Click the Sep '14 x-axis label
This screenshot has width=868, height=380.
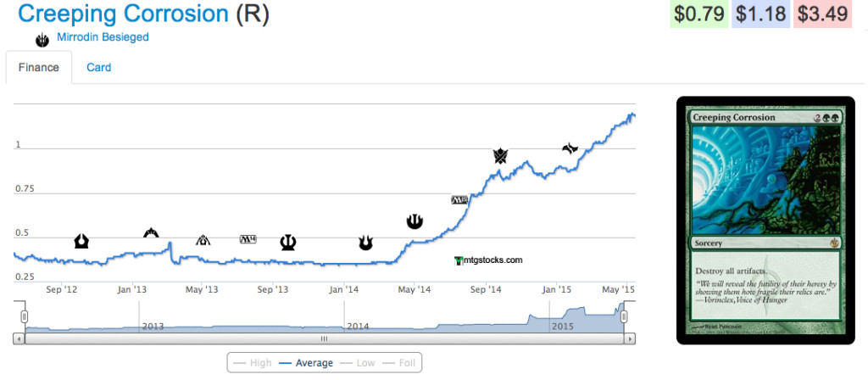click(486, 289)
